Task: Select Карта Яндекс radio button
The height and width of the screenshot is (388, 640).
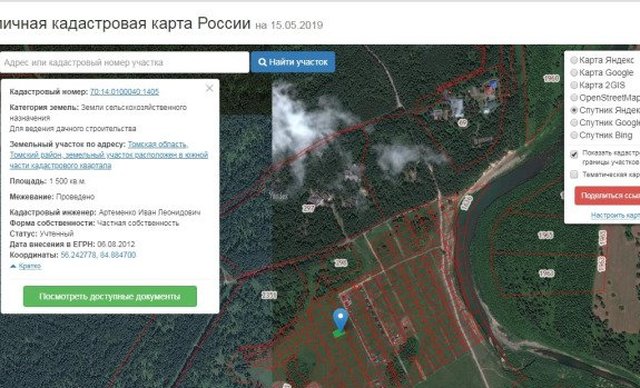Action: (574, 60)
